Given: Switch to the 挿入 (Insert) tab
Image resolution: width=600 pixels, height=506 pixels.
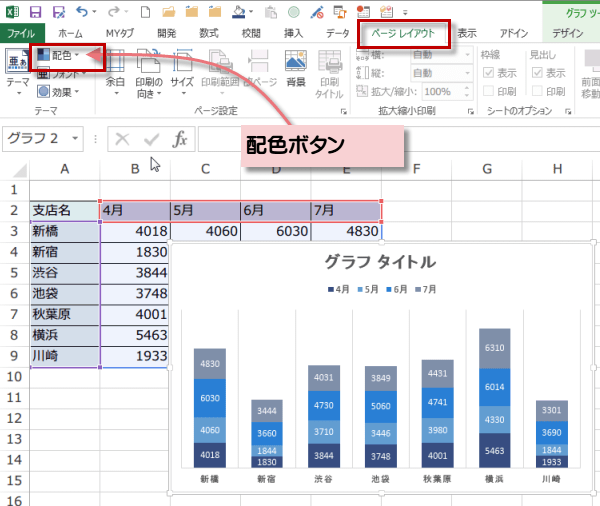Looking at the screenshot, I should (x=293, y=33).
